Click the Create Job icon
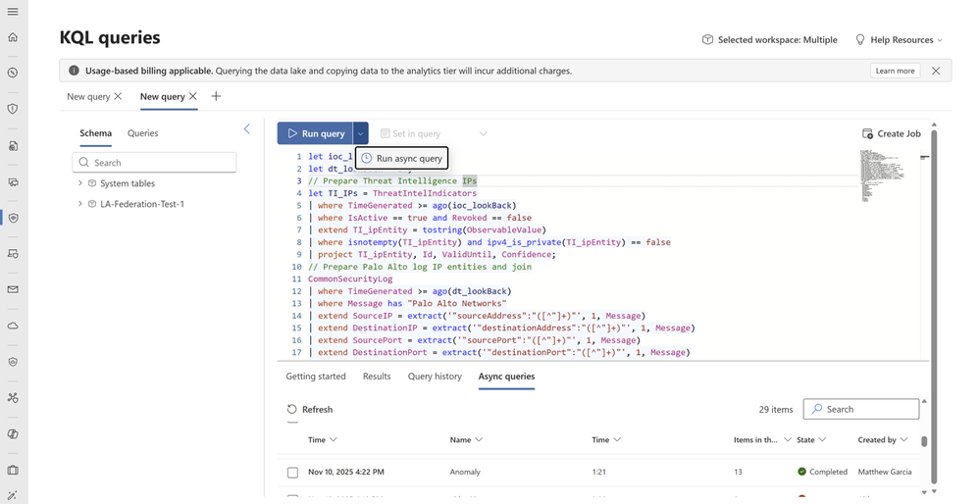 [867, 133]
